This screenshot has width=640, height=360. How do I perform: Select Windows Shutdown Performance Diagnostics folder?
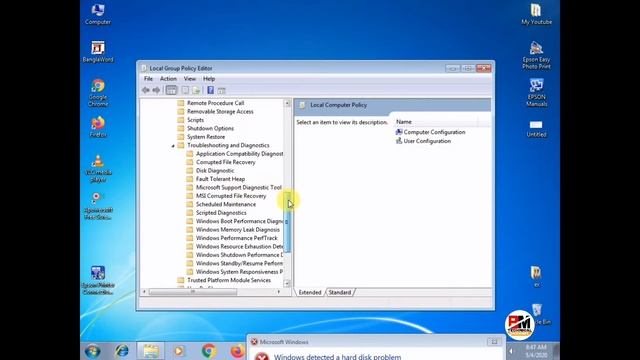[x=239, y=255]
